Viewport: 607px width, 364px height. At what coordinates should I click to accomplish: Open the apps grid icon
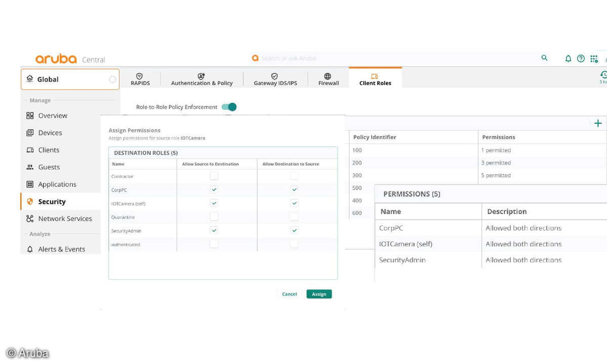pyautogui.click(x=594, y=59)
